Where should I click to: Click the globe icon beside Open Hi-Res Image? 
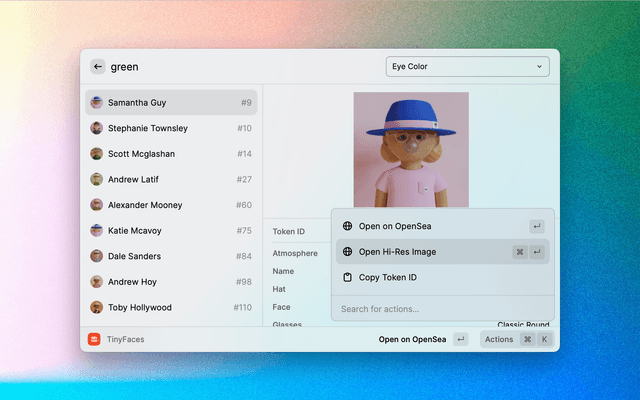(x=347, y=252)
